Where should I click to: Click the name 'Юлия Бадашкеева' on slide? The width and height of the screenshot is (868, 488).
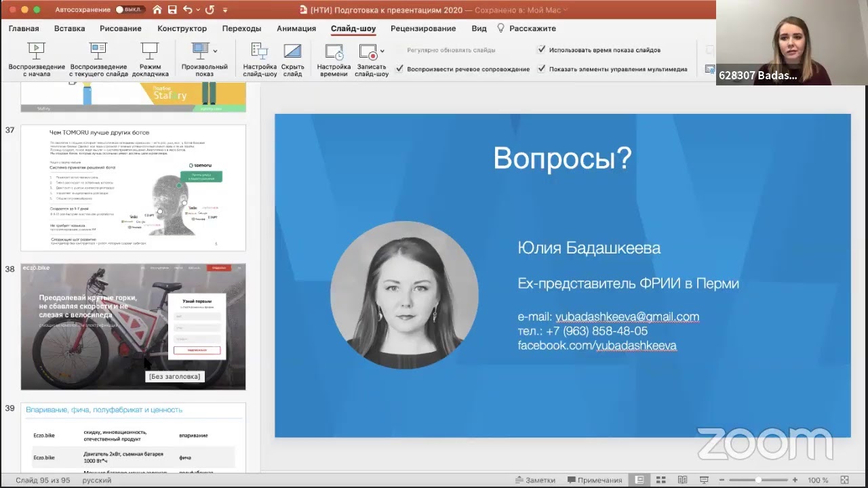point(589,248)
